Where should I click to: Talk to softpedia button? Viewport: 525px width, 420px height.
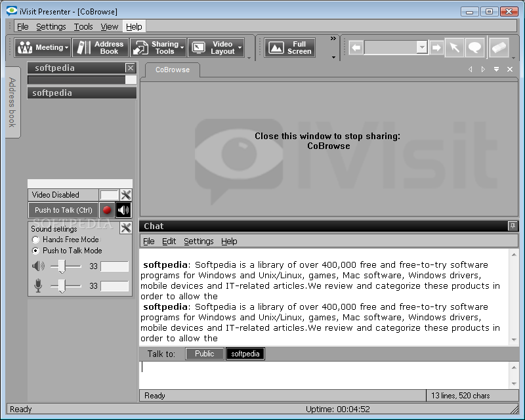pyautogui.click(x=245, y=354)
